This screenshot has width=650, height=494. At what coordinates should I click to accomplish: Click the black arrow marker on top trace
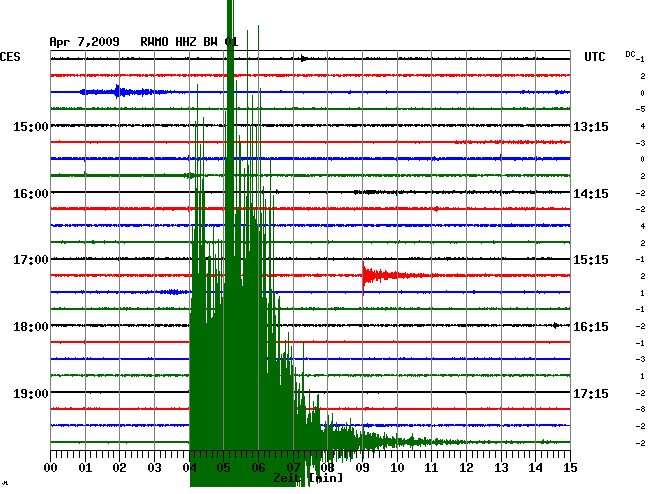tap(304, 58)
